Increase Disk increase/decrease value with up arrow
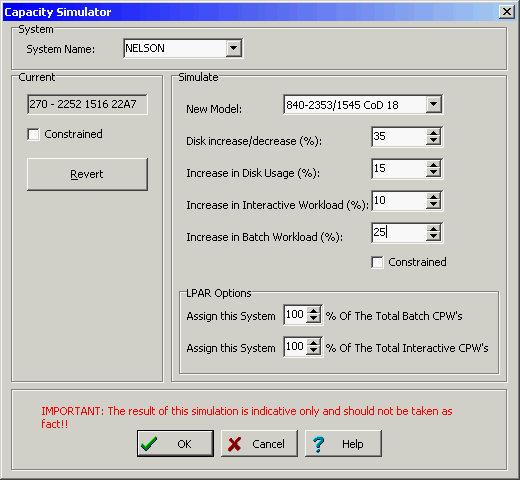 click(433, 133)
